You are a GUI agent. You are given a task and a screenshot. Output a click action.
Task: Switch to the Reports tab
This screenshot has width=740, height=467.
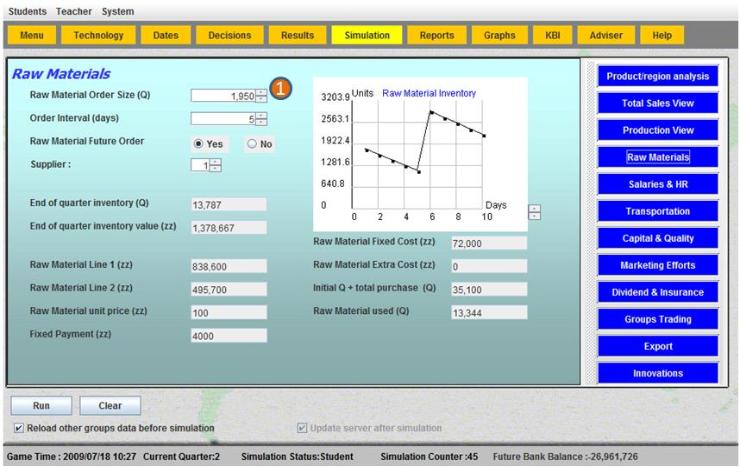[436, 35]
